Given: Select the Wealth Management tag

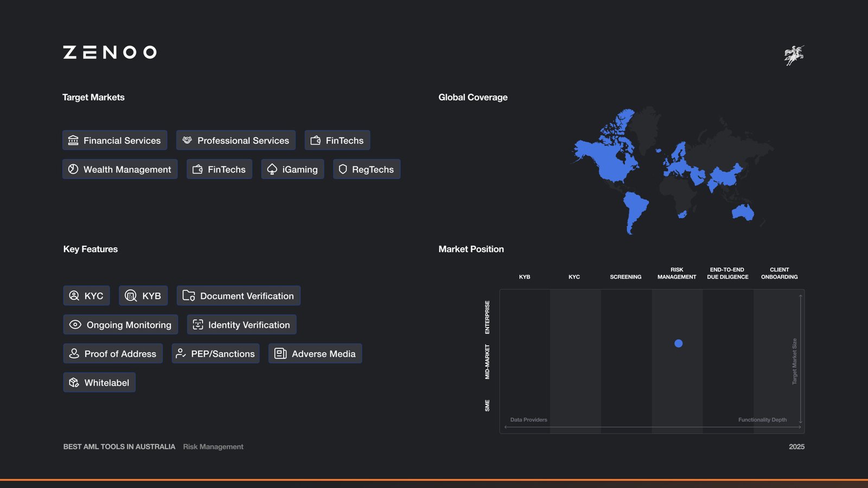Looking at the screenshot, I should [120, 169].
